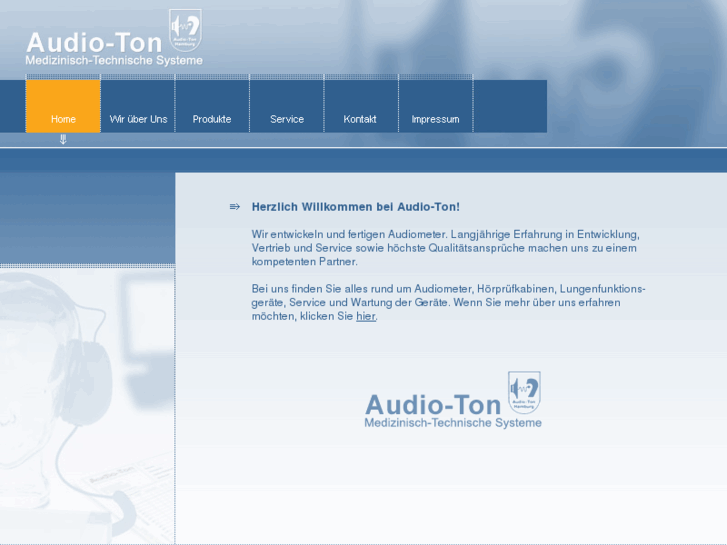This screenshot has width=727, height=545.
Task: Select the Service navigation item
Action: (x=287, y=106)
